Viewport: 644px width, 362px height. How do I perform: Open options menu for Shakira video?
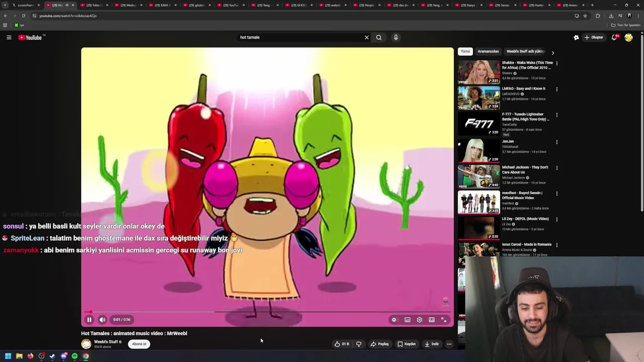[556, 63]
